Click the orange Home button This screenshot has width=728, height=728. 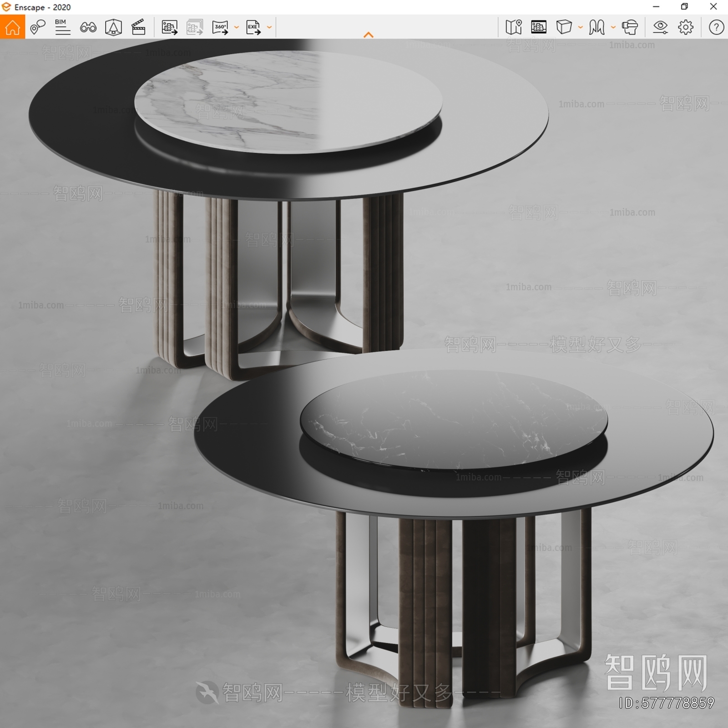click(x=12, y=27)
